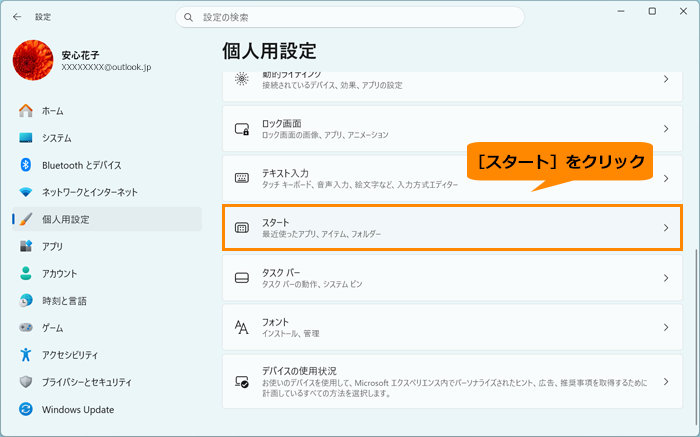Go to ホーム in sidebar
This screenshot has width=700, height=437.
click(x=107, y=111)
